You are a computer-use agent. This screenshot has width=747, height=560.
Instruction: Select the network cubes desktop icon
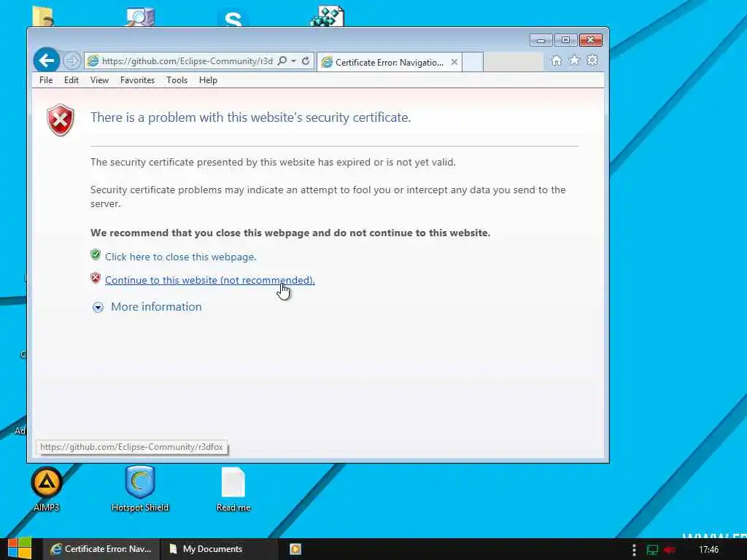point(327,16)
